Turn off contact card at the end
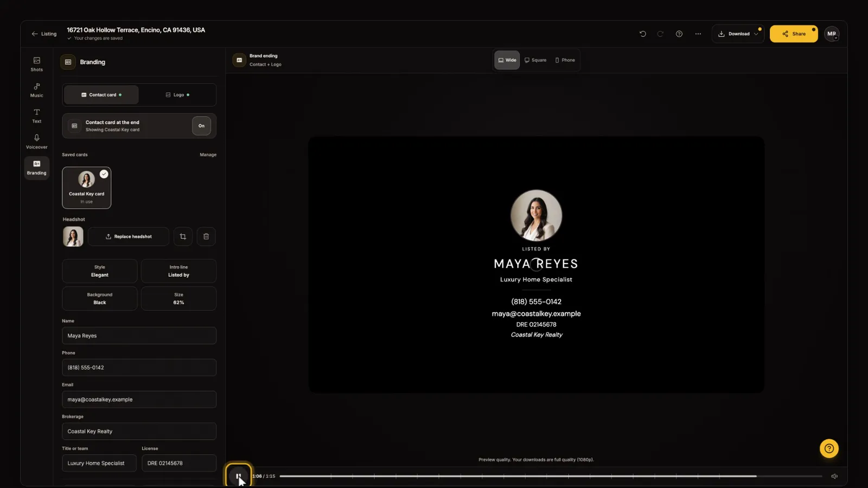This screenshot has width=868, height=488. coord(201,126)
